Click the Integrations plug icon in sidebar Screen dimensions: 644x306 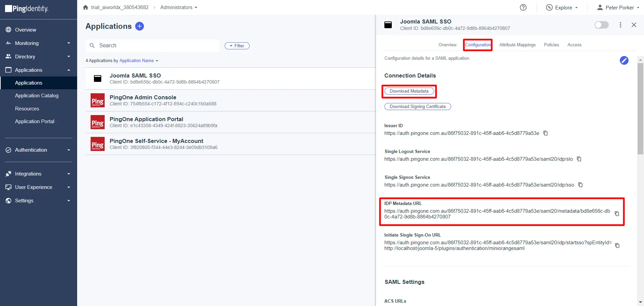(x=8, y=174)
